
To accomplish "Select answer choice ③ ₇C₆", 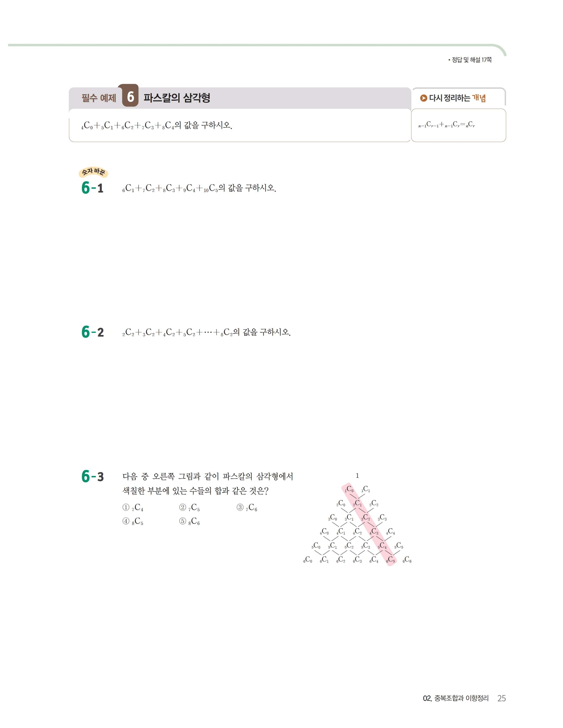I will point(247,507).
